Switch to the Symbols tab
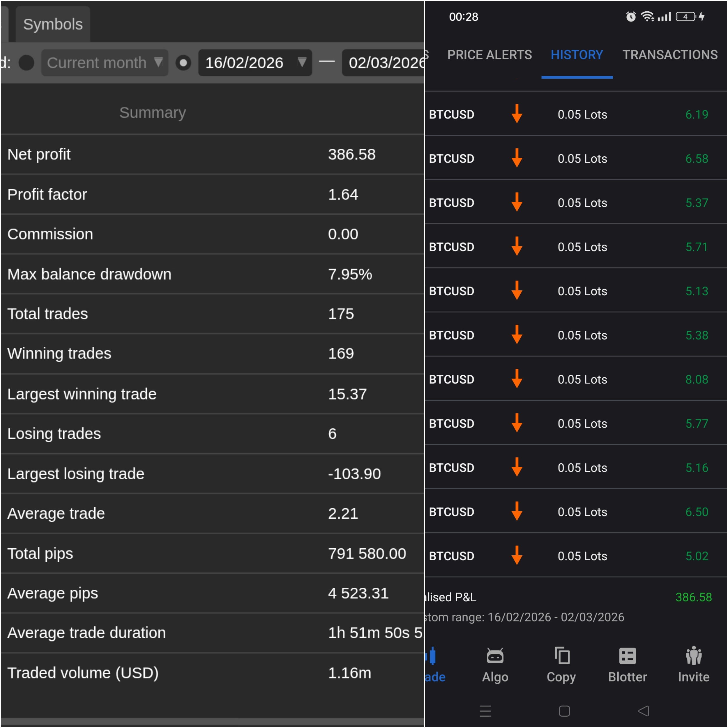The width and height of the screenshot is (728, 728). point(53,24)
